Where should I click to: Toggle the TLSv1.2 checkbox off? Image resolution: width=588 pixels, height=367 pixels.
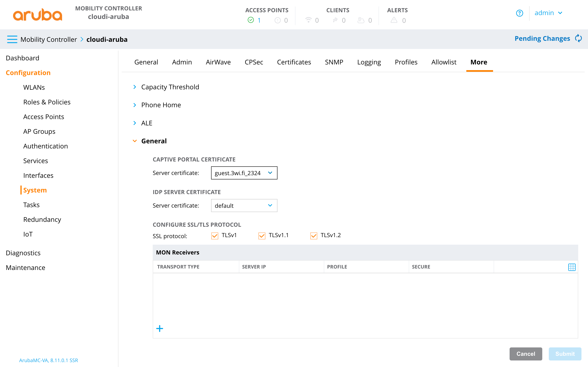(314, 235)
